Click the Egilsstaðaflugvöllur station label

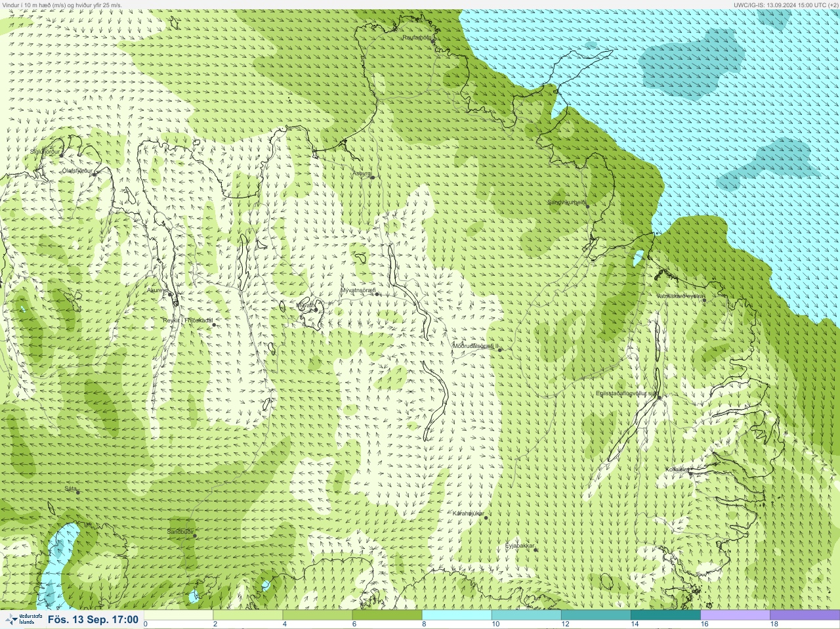tap(626, 393)
